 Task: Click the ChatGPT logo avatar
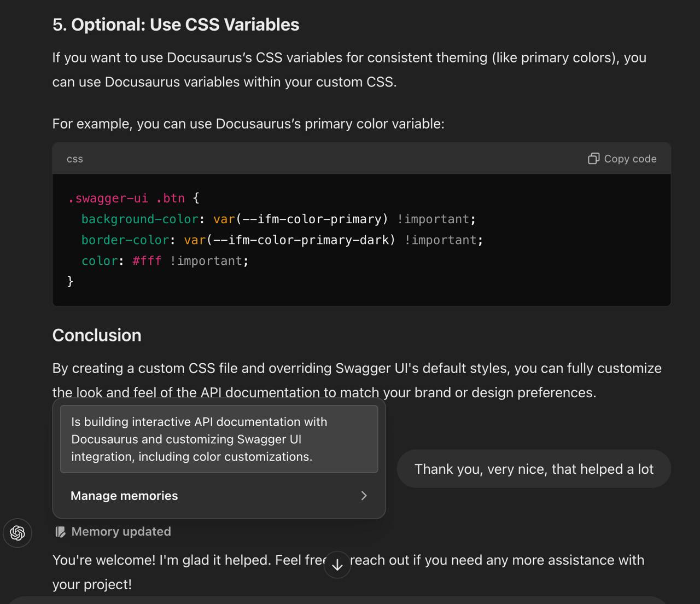click(x=17, y=533)
